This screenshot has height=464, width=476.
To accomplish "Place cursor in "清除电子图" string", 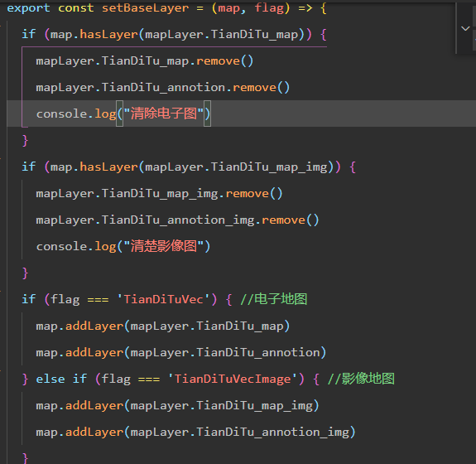I will (x=163, y=114).
